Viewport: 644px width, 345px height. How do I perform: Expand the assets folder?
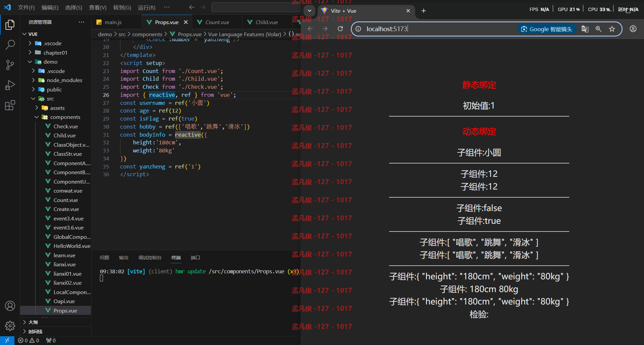37,108
